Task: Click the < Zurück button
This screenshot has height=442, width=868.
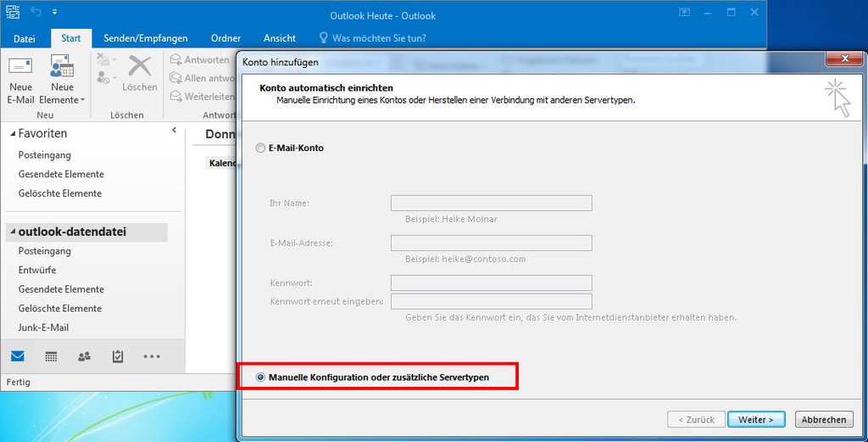Action: (x=696, y=419)
